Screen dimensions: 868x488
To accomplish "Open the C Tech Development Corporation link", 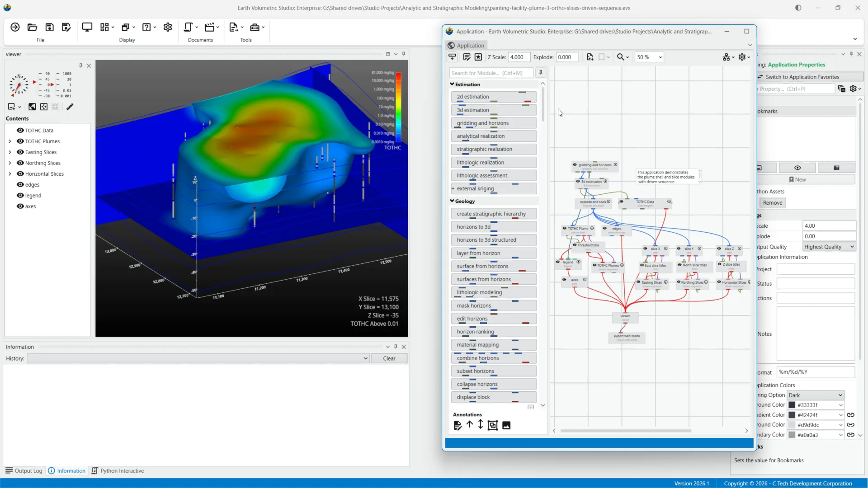I will point(812,483).
